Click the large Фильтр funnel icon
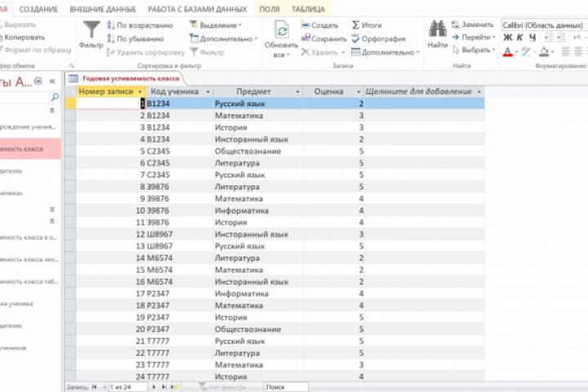The height and width of the screenshot is (392, 588). pos(91,30)
